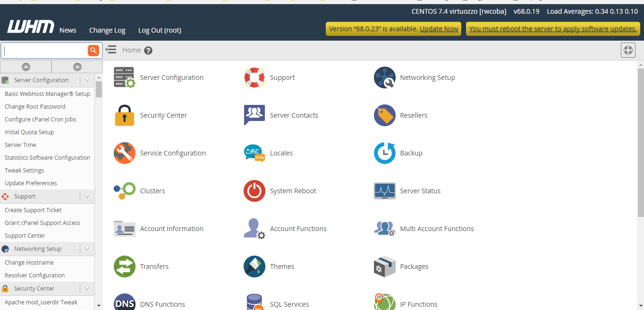The height and width of the screenshot is (310, 644).
Task: Open Server Time sidebar link
Action: tap(20, 145)
